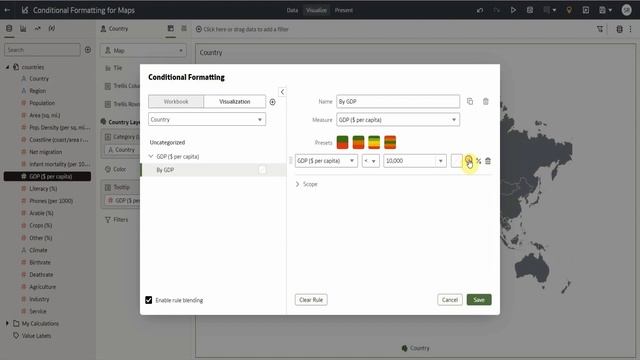Go to the Present page
The width and height of the screenshot is (640, 360).
pyautogui.click(x=344, y=10)
